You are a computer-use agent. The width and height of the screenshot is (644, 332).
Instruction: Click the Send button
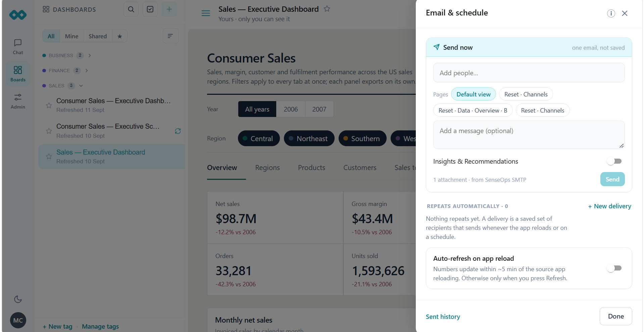[612, 179]
